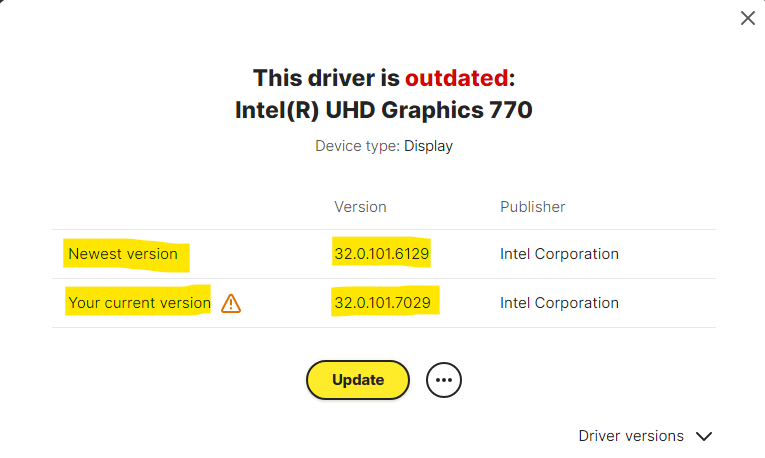Image resolution: width=765 pixels, height=458 pixels.
Task: Close the outdated driver dialog
Action: (x=747, y=18)
